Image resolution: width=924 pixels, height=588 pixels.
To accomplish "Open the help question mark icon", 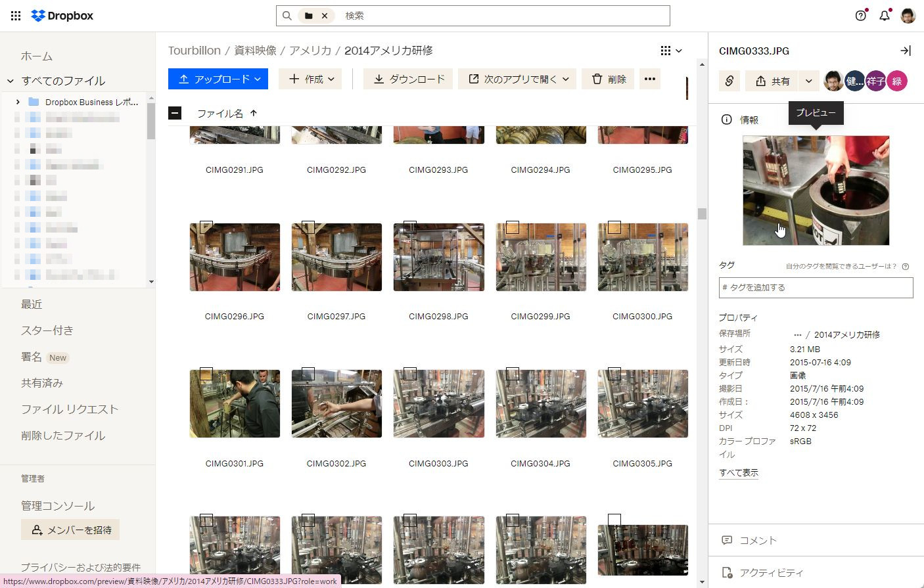I will 860,16.
